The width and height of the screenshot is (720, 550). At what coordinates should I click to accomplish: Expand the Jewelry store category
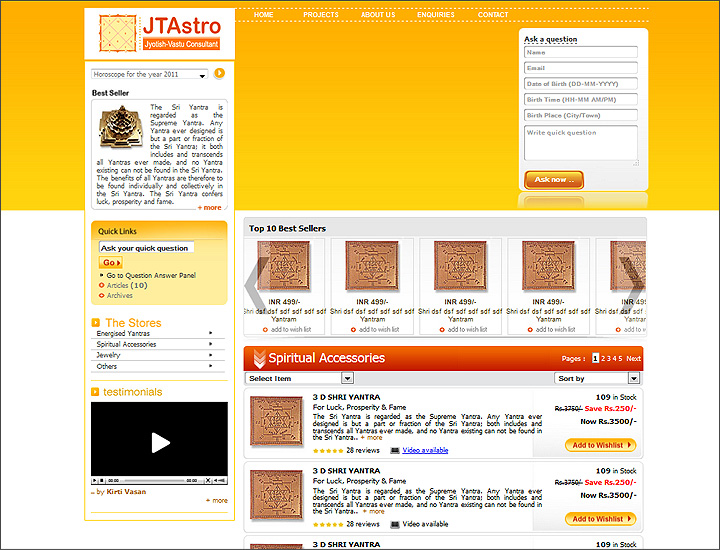(x=158, y=355)
